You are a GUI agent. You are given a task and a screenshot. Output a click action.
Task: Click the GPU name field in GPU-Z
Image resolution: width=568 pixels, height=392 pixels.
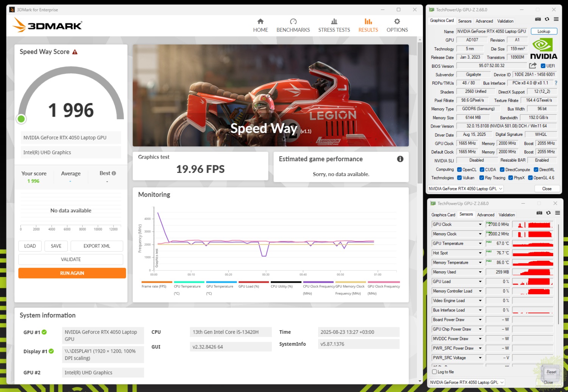492,31
